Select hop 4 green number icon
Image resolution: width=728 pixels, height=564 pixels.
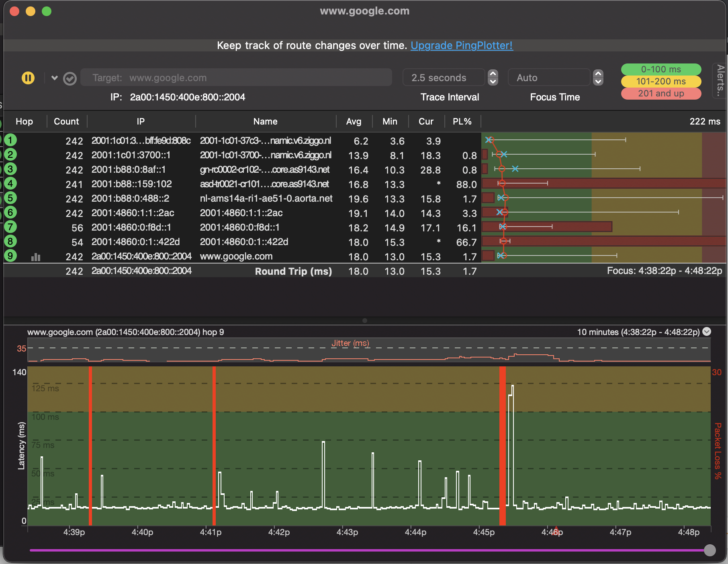[x=10, y=184]
